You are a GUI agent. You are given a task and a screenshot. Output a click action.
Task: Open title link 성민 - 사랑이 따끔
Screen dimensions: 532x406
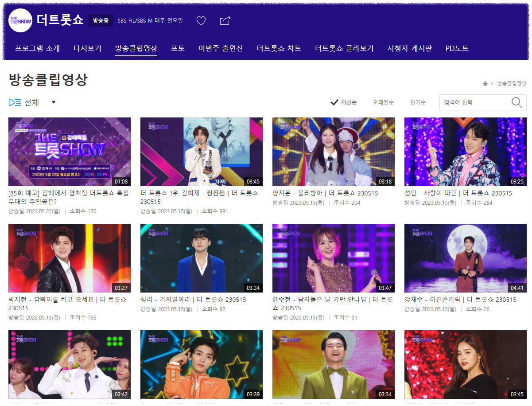click(x=458, y=193)
